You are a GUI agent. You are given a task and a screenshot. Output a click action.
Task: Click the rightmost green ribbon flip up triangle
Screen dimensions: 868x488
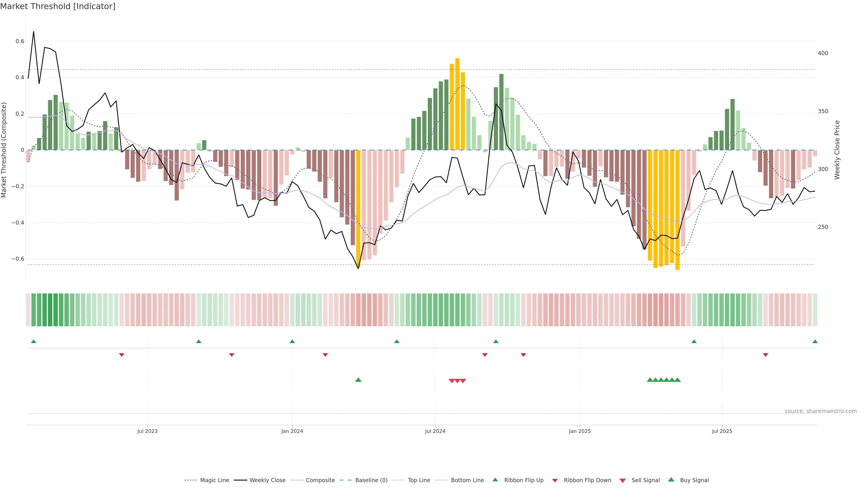815,342
